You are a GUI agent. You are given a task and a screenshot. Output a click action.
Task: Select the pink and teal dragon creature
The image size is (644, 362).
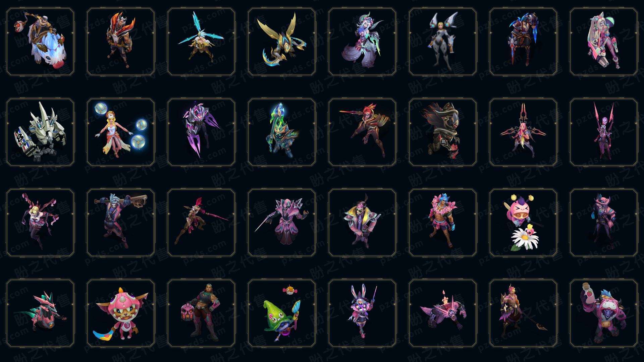(x=40, y=313)
